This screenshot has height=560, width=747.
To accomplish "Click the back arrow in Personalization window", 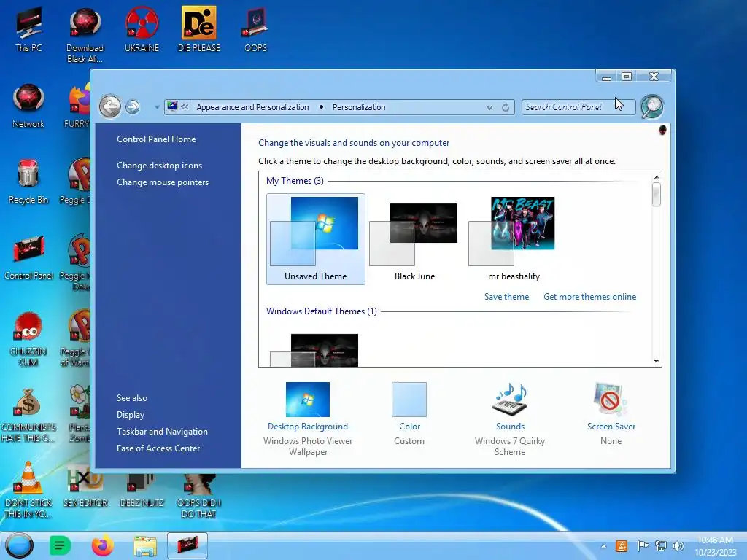I will point(110,106).
